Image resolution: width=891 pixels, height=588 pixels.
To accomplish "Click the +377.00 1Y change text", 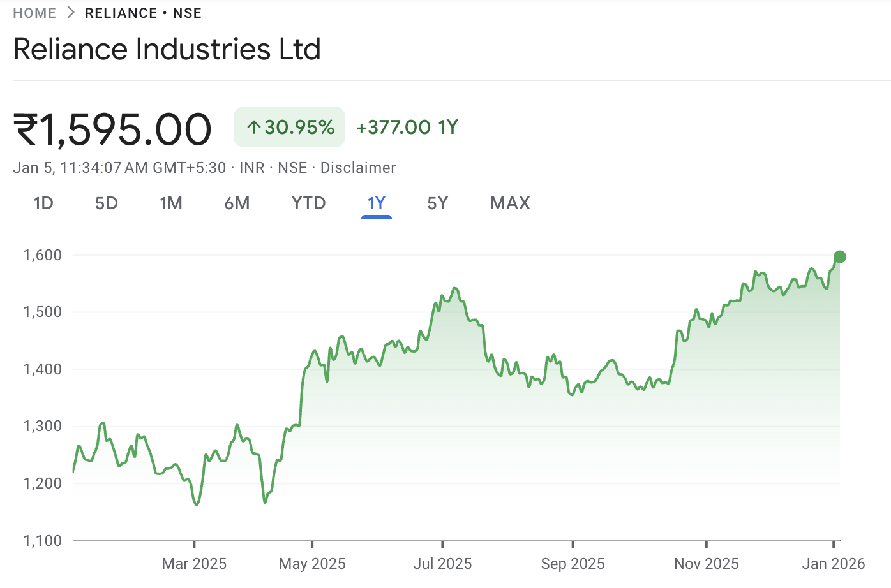I will point(407,127).
